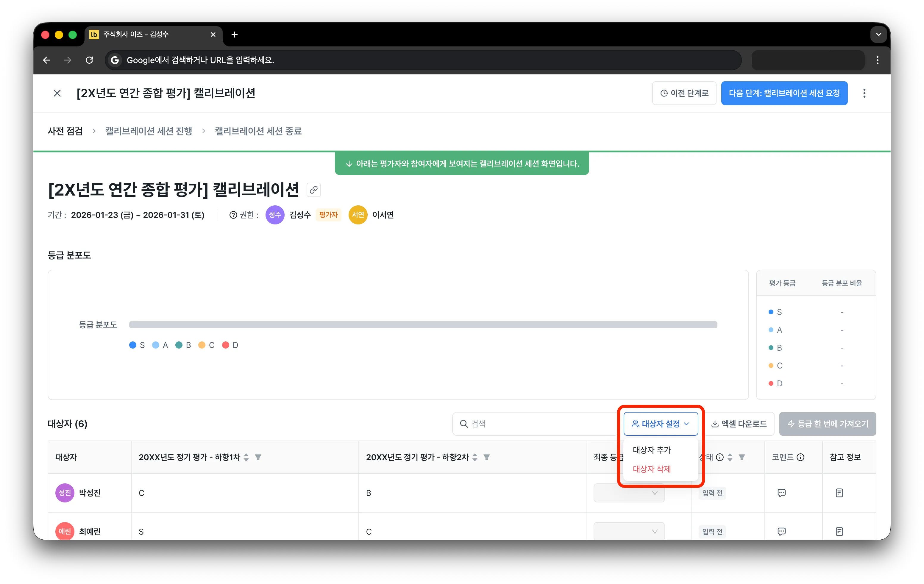Viewport: 924px width, 584px height.
Task: Toggle S grade legend dot in chart
Action: [133, 345]
